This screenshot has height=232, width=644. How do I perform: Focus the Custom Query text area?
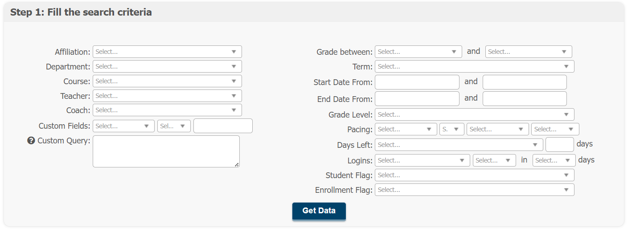point(166,151)
